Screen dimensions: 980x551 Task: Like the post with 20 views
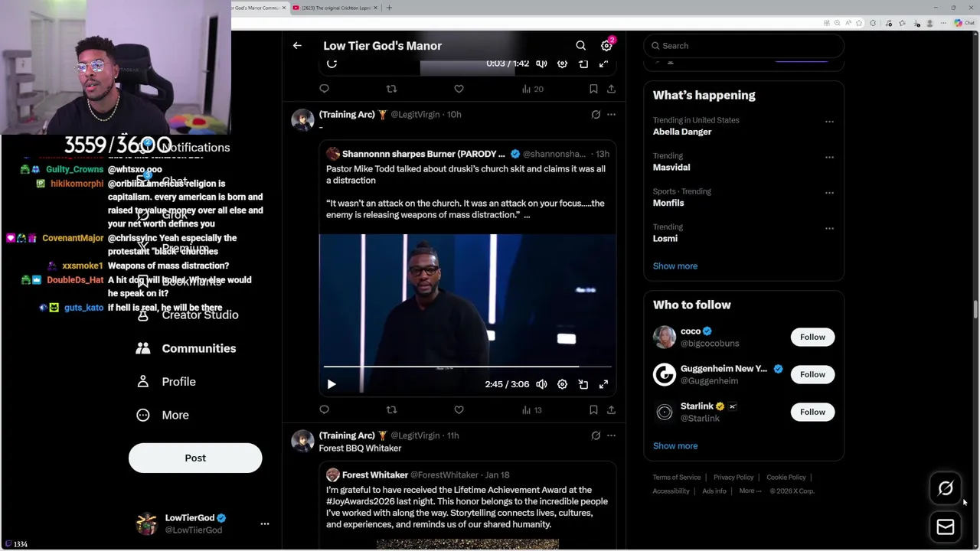pyautogui.click(x=459, y=89)
